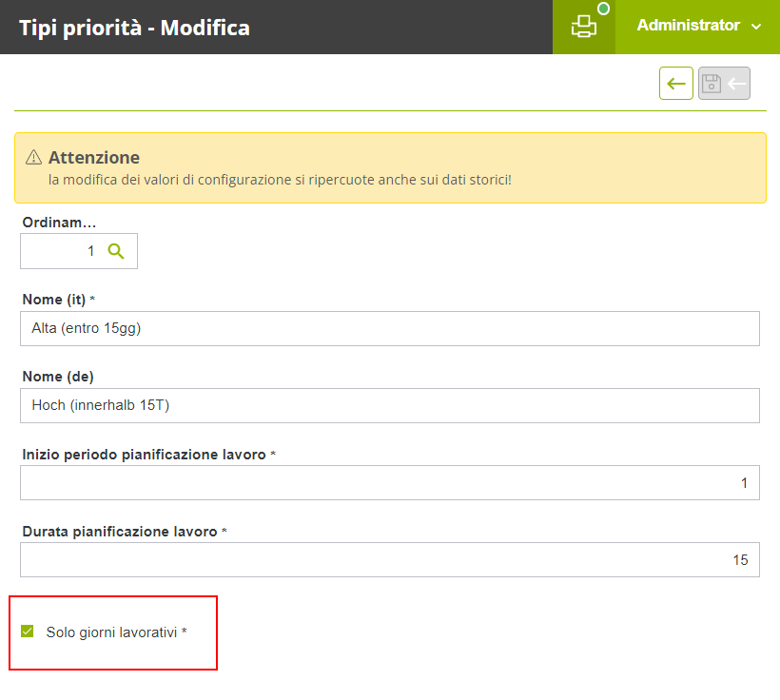Image resolution: width=780 pixels, height=700 pixels.
Task: Click the Tipi priorità - Modifica title
Action: coord(134,28)
